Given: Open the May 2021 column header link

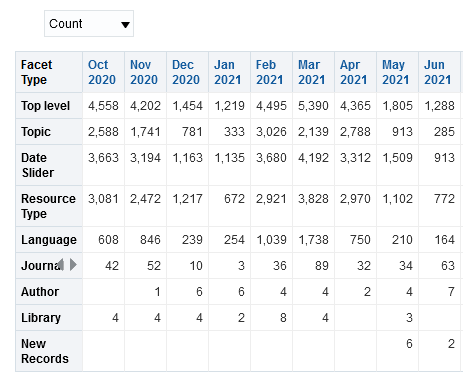Looking at the screenshot, I should pos(396,72).
